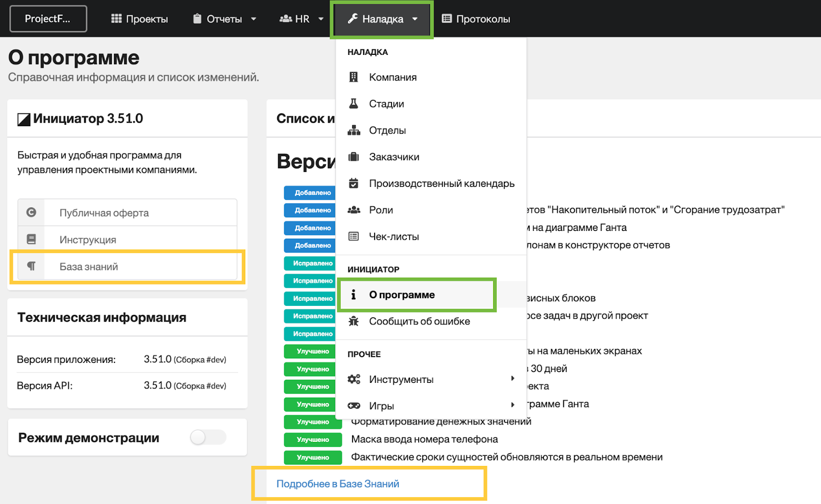The width and height of the screenshot is (821, 504).
Task: Open Отделы menu entry
Action: [x=431, y=130]
